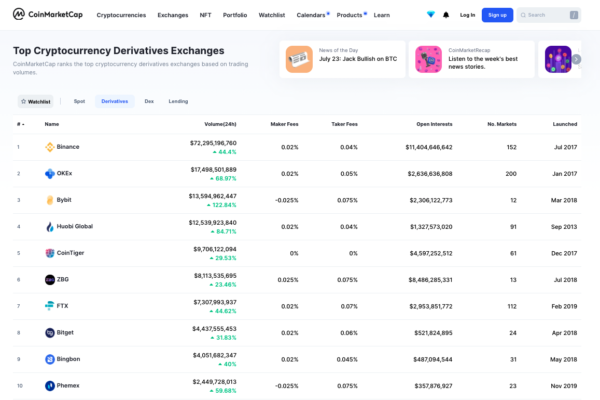Open the Phemex exchange link
Viewport: 600px width, 400px height.
coord(68,385)
